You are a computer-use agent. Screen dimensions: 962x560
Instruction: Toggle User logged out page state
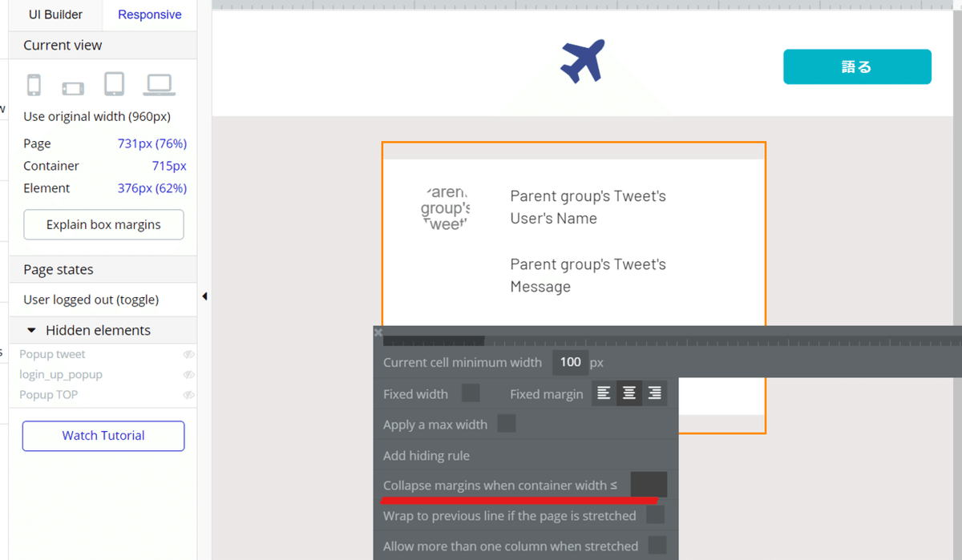[91, 300]
